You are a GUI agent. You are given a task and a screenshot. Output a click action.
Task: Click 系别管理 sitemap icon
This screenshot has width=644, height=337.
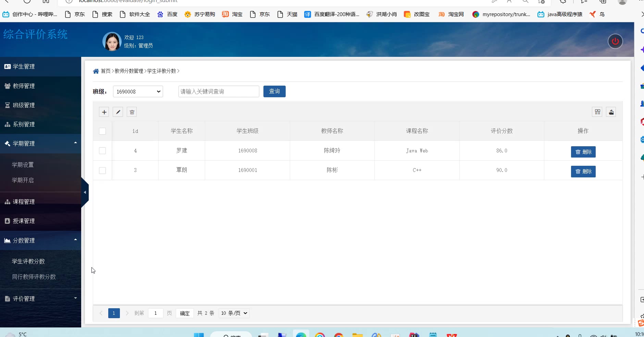[x=7, y=124]
